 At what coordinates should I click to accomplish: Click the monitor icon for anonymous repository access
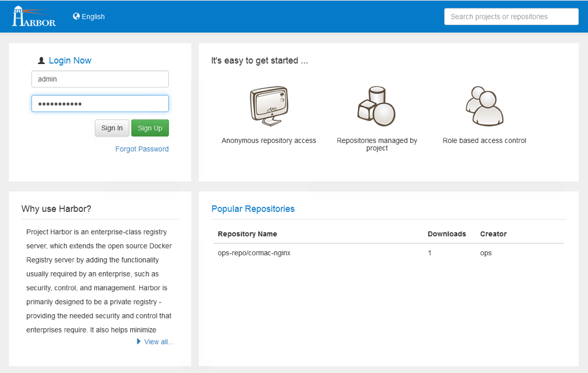269,106
